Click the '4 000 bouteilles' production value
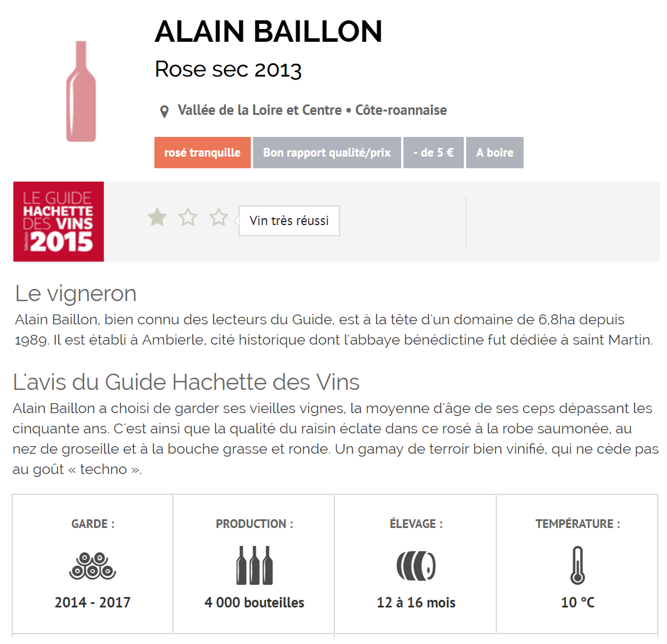This screenshot has height=644, width=667. point(254,603)
